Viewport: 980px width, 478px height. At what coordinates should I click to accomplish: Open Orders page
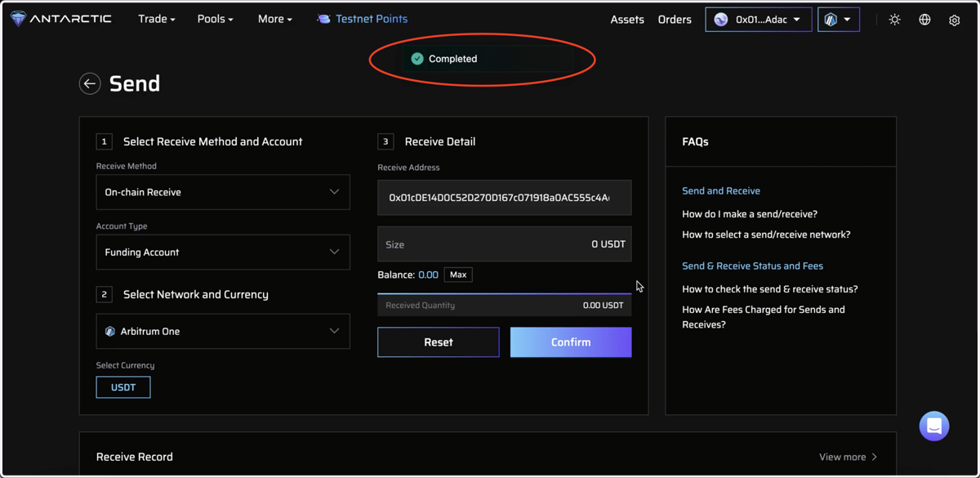(675, 20)
